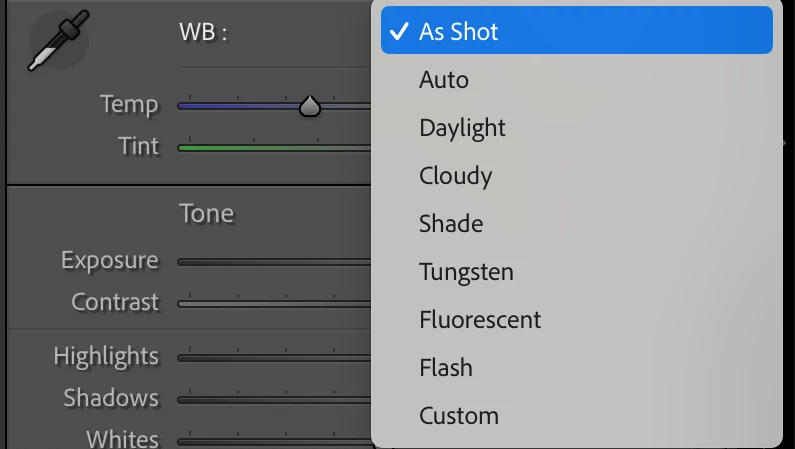Choose Flash white balance preset
Screen dimensions: 795x449
click(x=445, y=368)
